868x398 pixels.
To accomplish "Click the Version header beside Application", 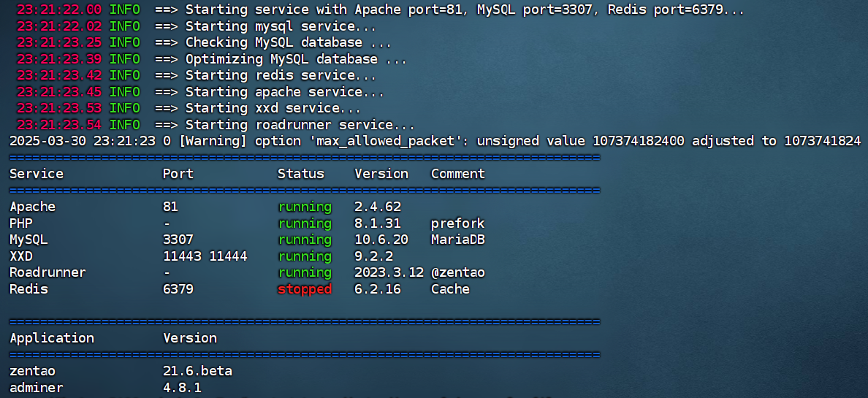I will (190, 338).
